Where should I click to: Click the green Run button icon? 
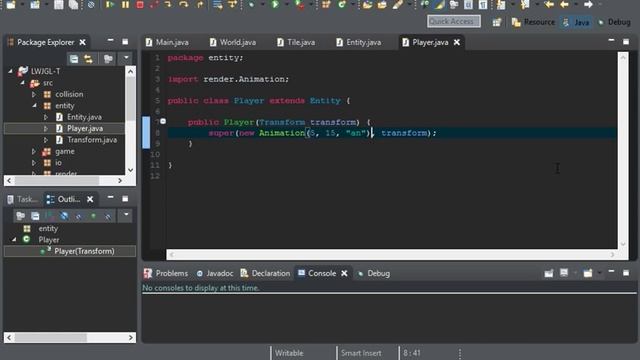(x=275, y=5)
